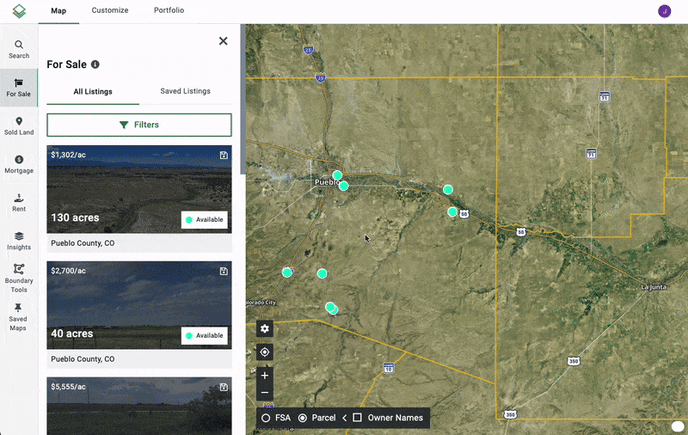This screenshot has height=435, width=688.
Task: Switch to the Portfolio tab
Action: coord(169,10)
